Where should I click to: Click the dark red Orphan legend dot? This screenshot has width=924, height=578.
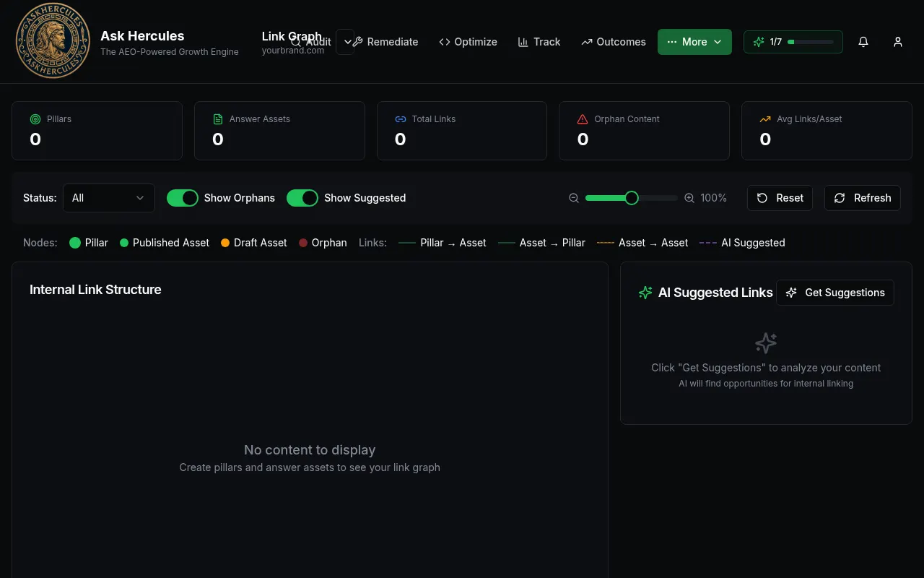click(303, 243)
